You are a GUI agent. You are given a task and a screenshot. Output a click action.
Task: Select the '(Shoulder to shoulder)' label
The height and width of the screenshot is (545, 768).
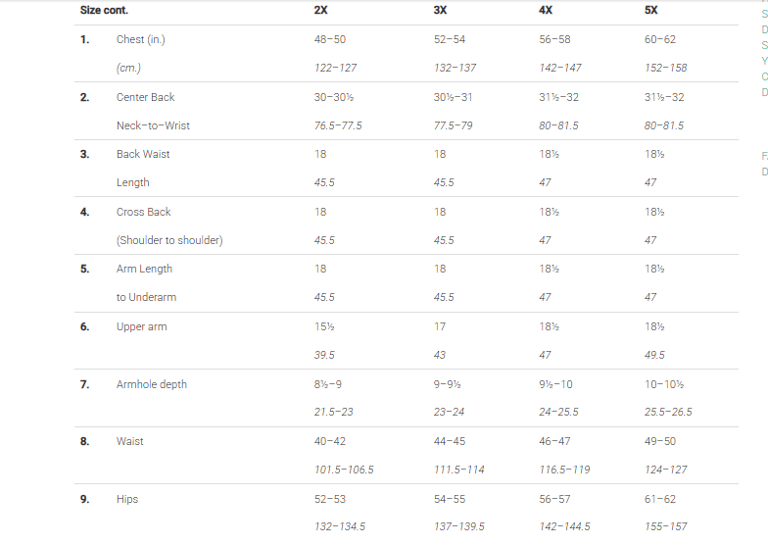pyautogui.click(x=169, y=240)
